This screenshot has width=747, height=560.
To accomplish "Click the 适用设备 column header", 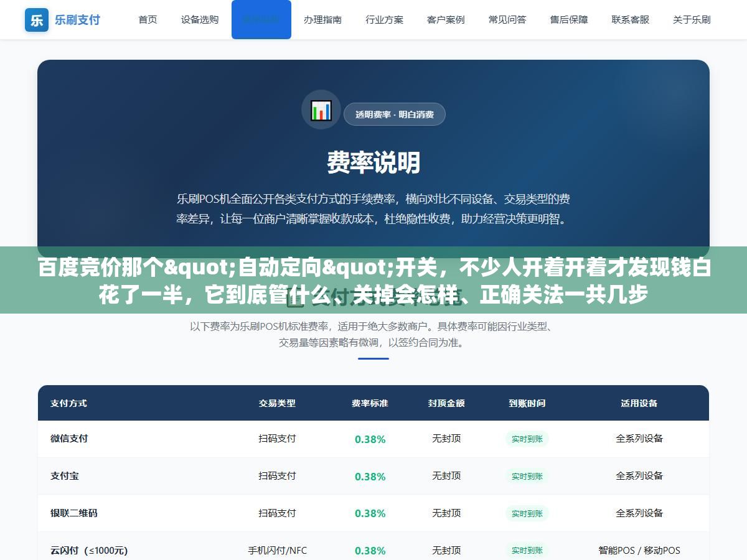I will tap(639, 403).
